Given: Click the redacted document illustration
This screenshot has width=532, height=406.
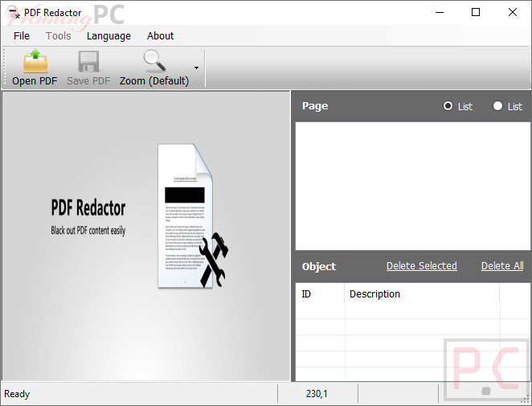Looking at the screenshot, I should point(193,216).
